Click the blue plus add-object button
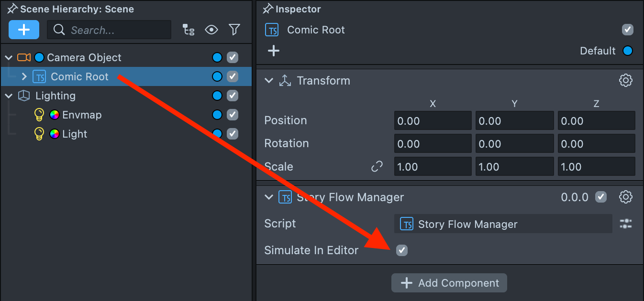 [24, 30]
